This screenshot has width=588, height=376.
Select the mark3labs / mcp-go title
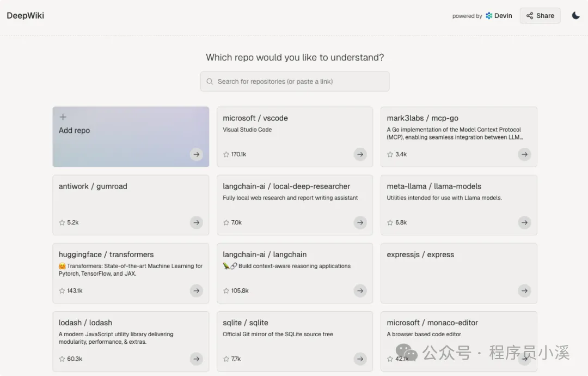(x=422, y=118)
